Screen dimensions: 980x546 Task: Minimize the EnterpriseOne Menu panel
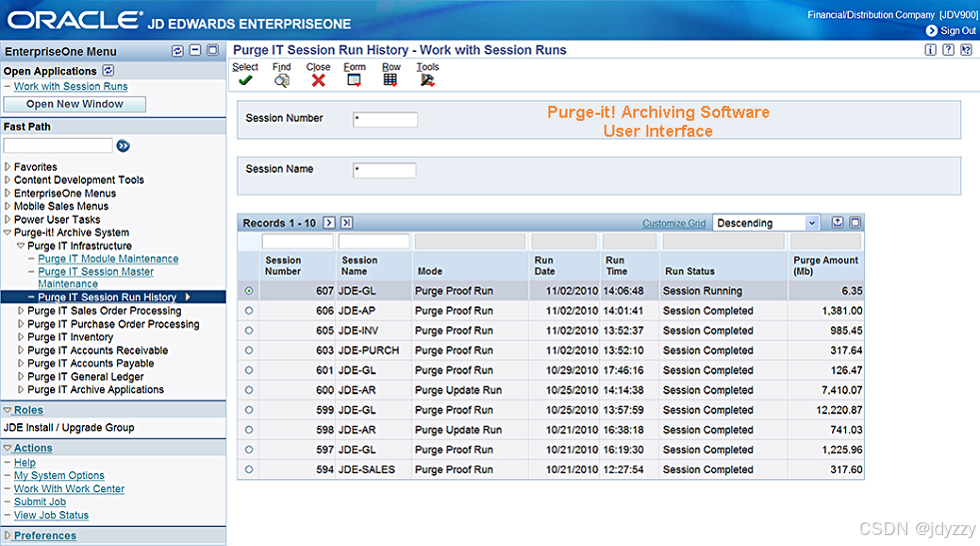195,50
